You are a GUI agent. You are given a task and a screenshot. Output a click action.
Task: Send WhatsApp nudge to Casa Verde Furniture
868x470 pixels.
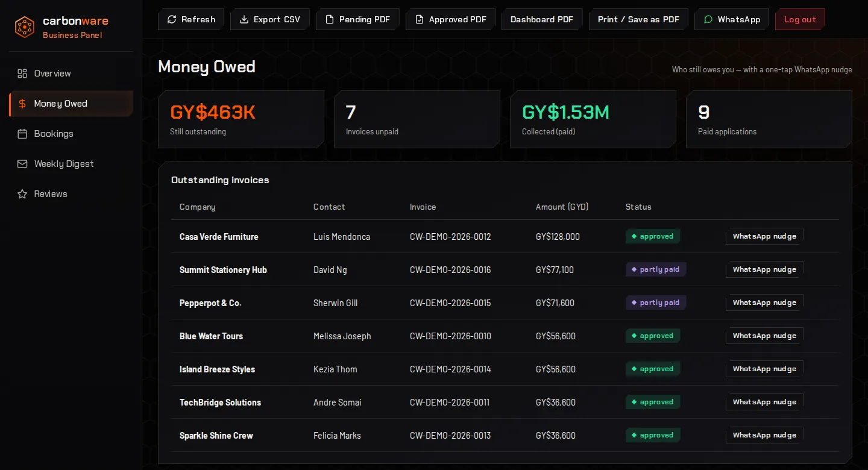click(x=764, y=236)
